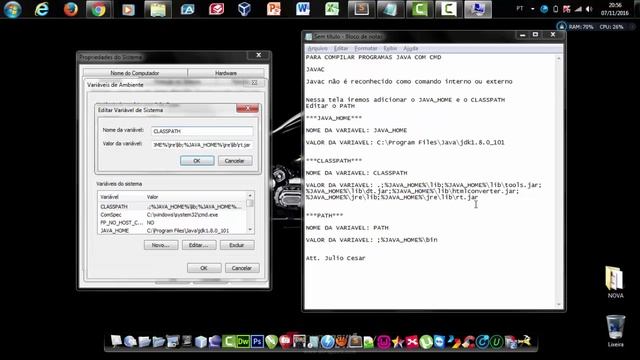Click the Valor column header

196,197
